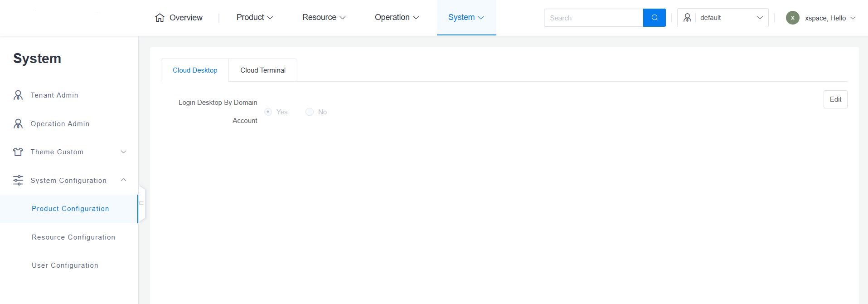Screen dimensions: 868x304
Task: Click the System Configuration sliders icon
Action: [18, 181]
